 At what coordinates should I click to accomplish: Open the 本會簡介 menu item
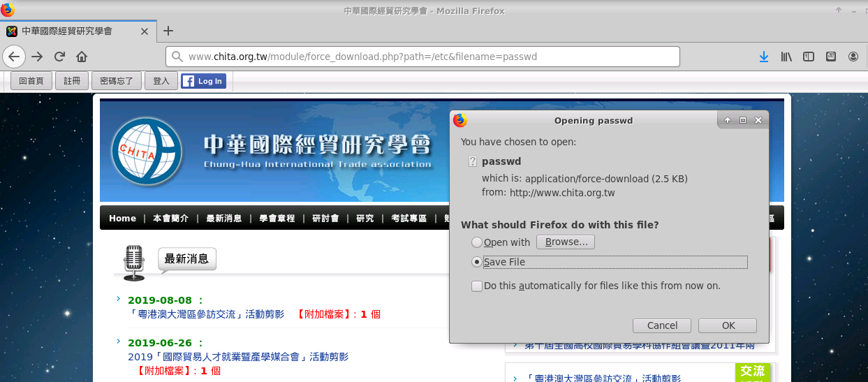pyautogui.click(x=171, y=219)
